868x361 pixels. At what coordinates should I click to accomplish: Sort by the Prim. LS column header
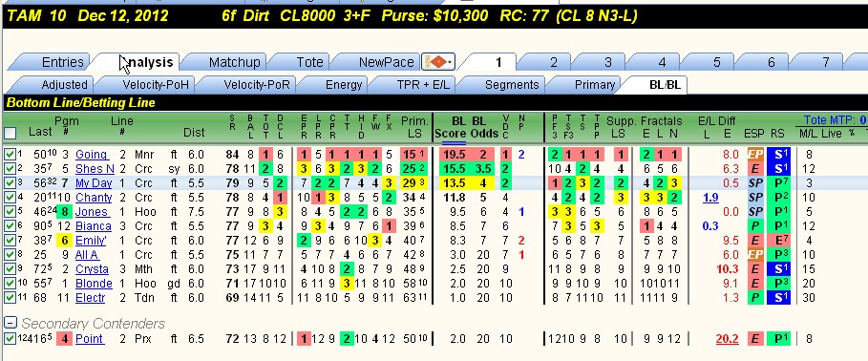(x=414, y=127)
